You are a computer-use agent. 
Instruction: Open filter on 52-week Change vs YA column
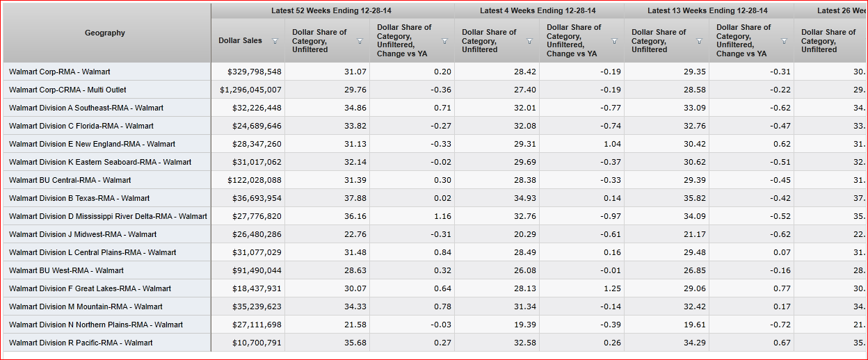pyautogui.click(x=444, y=41)
